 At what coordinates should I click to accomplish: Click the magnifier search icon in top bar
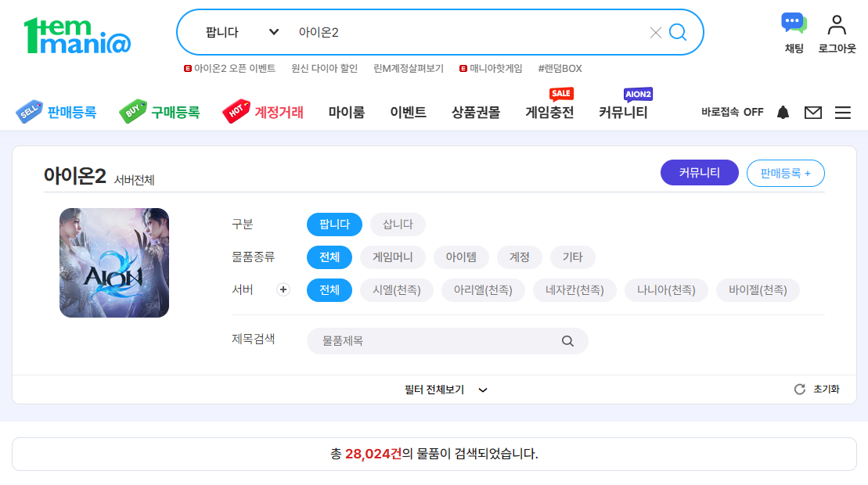[678, 32]
